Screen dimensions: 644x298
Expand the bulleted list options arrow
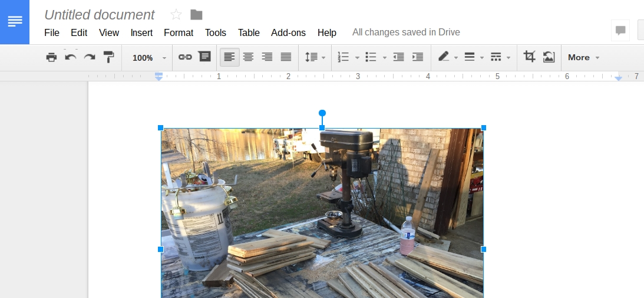(384, 58)
